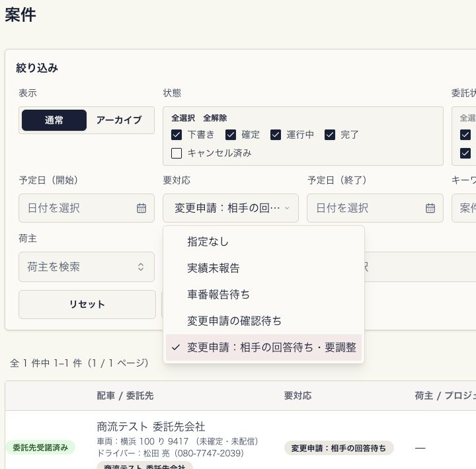Click the 予定日（終了） date field

click(375, 208)
